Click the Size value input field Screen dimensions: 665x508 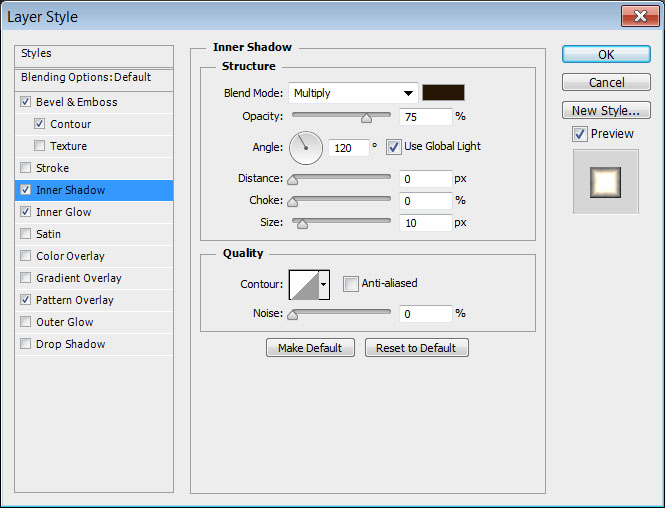pos(424,223)
